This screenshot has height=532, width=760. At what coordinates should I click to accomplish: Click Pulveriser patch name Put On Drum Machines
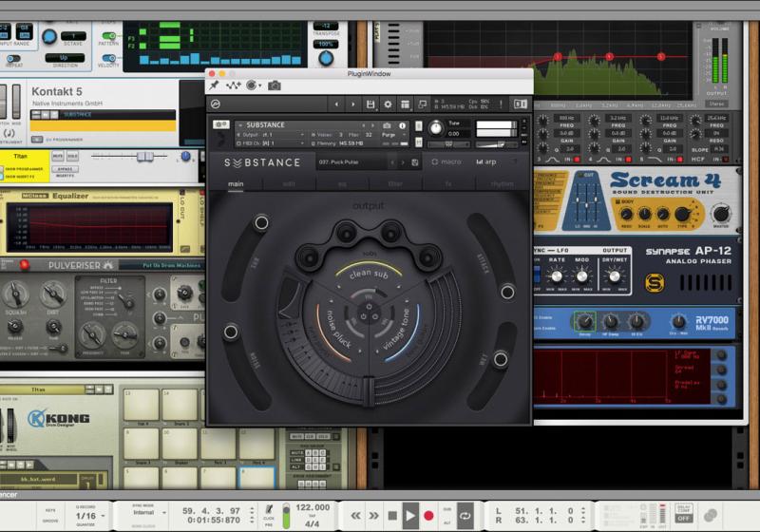(x=171, y=265)
